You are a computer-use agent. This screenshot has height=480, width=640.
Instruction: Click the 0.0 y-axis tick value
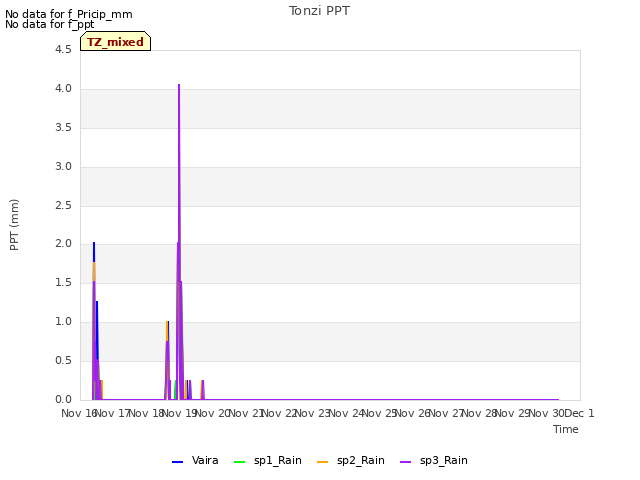(x=63, y=399)
